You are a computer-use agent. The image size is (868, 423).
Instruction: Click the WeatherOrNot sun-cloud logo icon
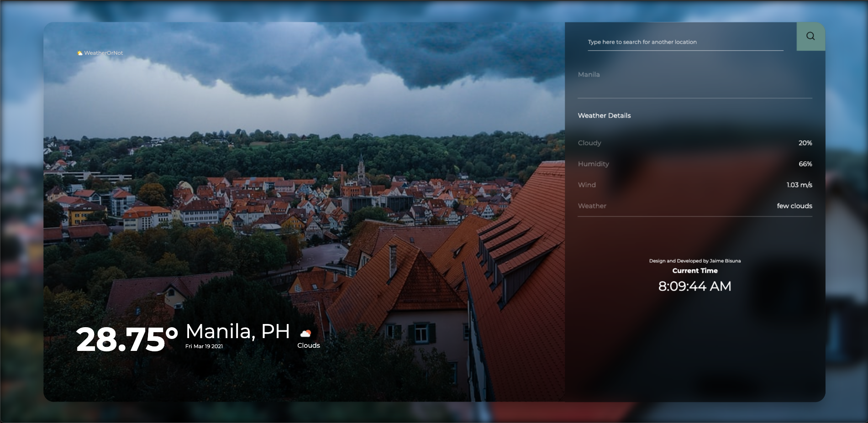80,53
